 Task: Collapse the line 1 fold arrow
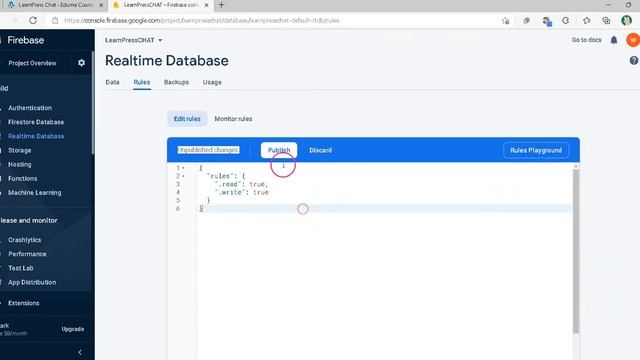coord(183,168)
